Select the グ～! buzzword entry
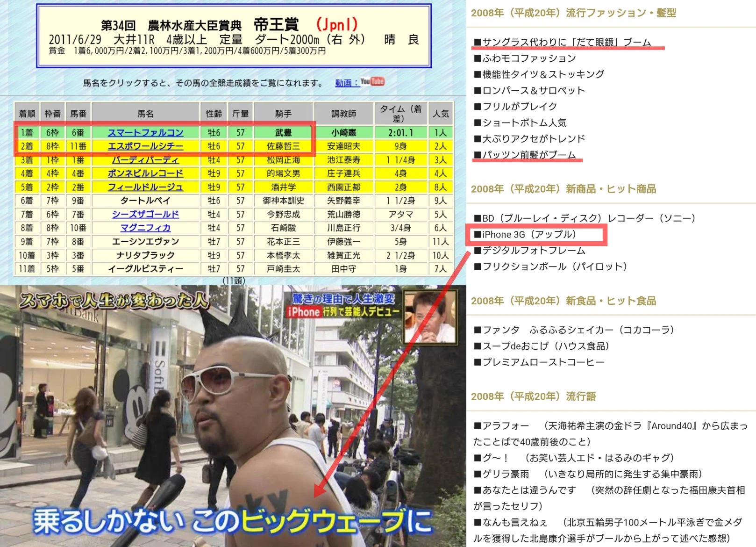This screenshot has height=547, width=756. [574, 458]
